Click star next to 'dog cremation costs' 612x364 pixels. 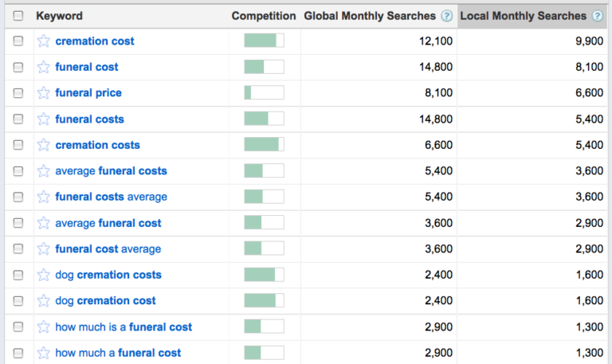click(43, 275)
